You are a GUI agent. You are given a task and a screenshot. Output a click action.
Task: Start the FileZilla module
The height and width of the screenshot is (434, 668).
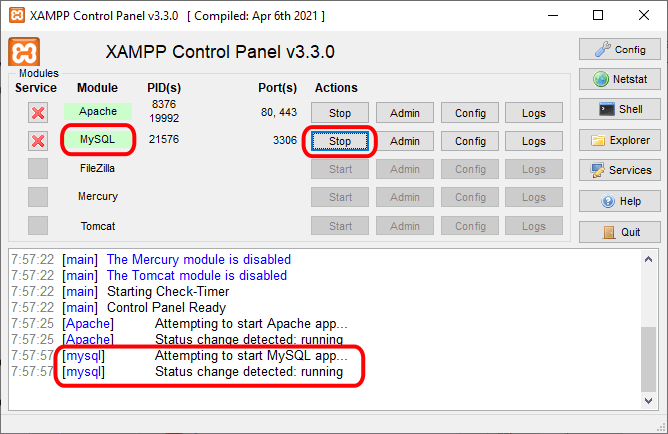tap(340, 169)
